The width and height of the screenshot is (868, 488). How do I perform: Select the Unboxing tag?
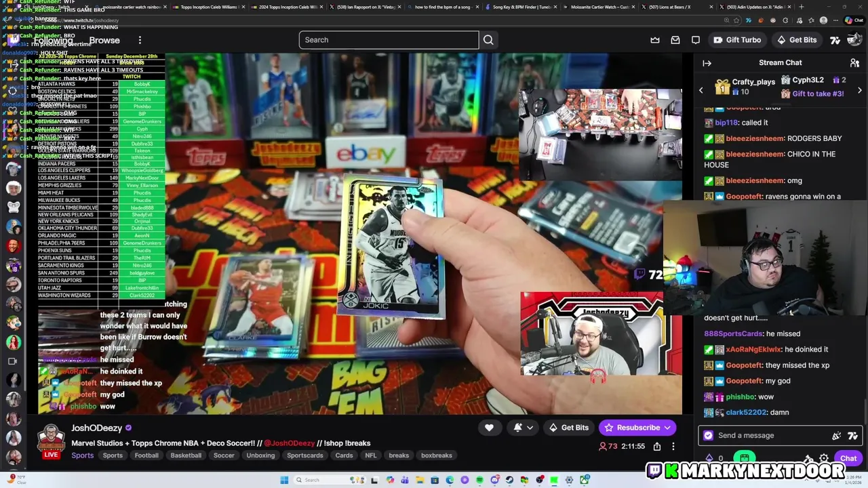260,455
